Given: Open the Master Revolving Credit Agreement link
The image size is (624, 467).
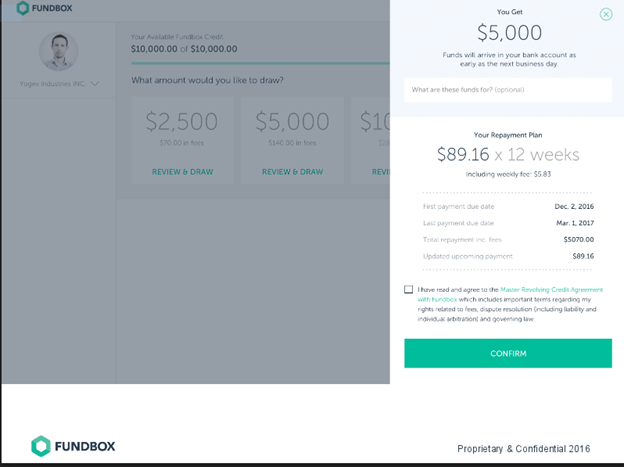Looking at the screenshot, I should pyautogui.click(x=551, y=289).
